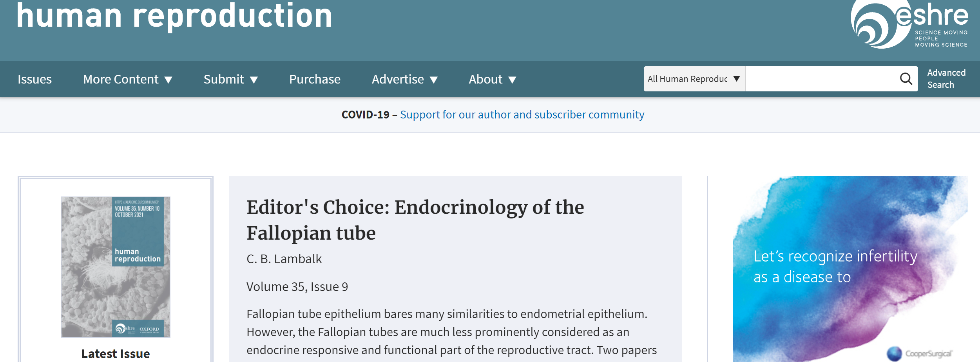Open the Purchase menu item

click(315, 79)
